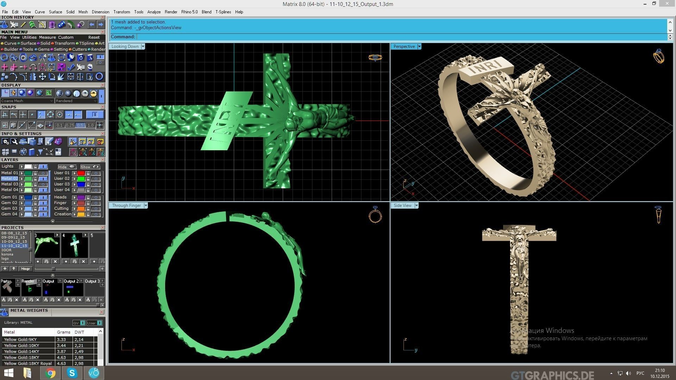Collapse the Layers panel with bottom chevron
676x380 pixels.
(53, 221)
